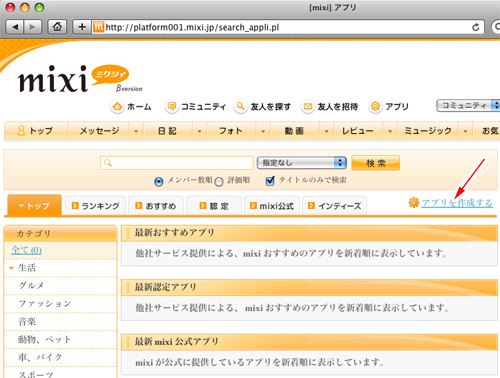Screen dimensions: 500x378
Task: Switch to the インディーズ tab
Action: pyautogui.click(x=335, y=206)
